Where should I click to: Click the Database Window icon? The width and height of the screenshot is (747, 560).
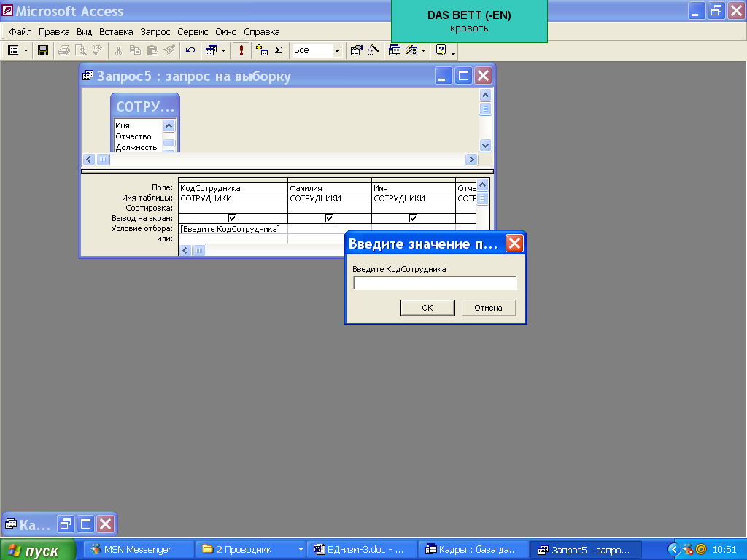(x=394, y=50)
